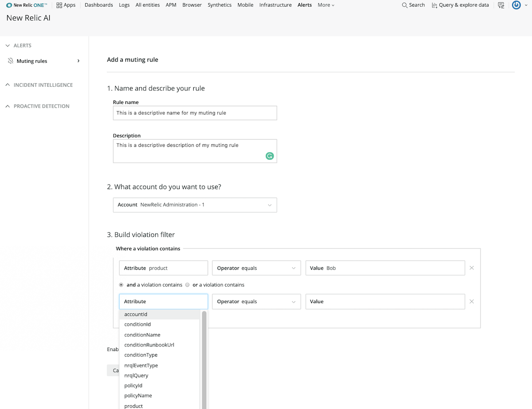This screenshot has height=409, width=532.
Task: Select conditionType attribute option
Action: 160,355
